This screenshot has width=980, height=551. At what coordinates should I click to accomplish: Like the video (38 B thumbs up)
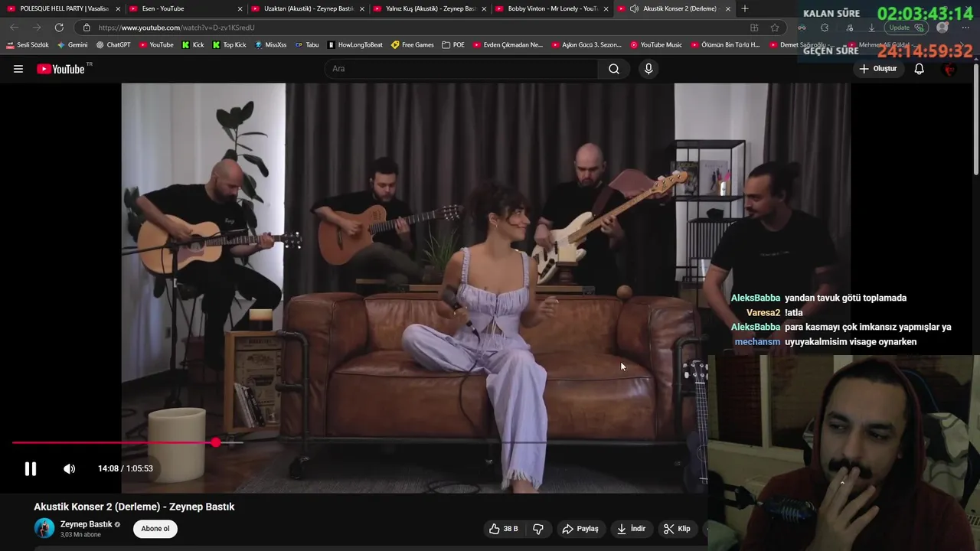[504, 529]
